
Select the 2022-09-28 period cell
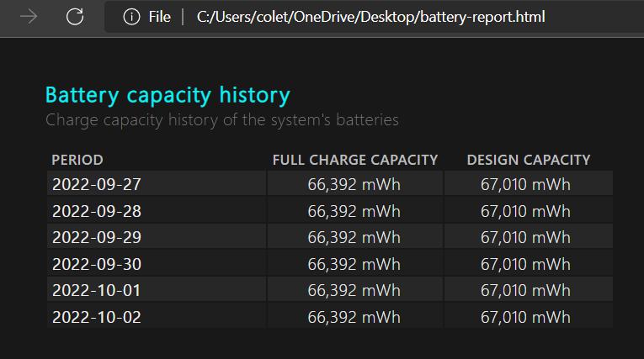tap(97, 211)
